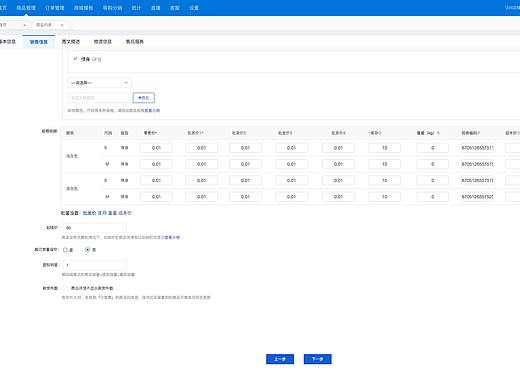This screenshot has width=520, height=390.
Task: Batch set 库存 via link
Action: [102, 213]
